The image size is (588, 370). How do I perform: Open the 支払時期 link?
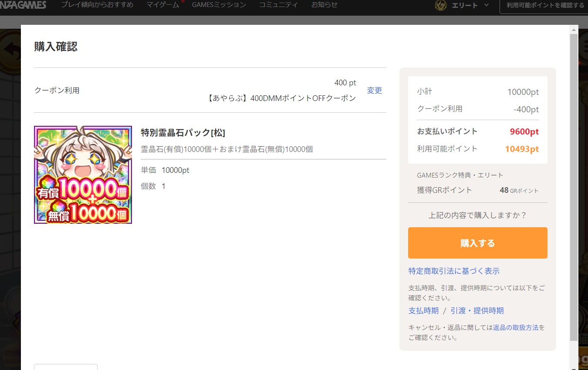(423, 311)
